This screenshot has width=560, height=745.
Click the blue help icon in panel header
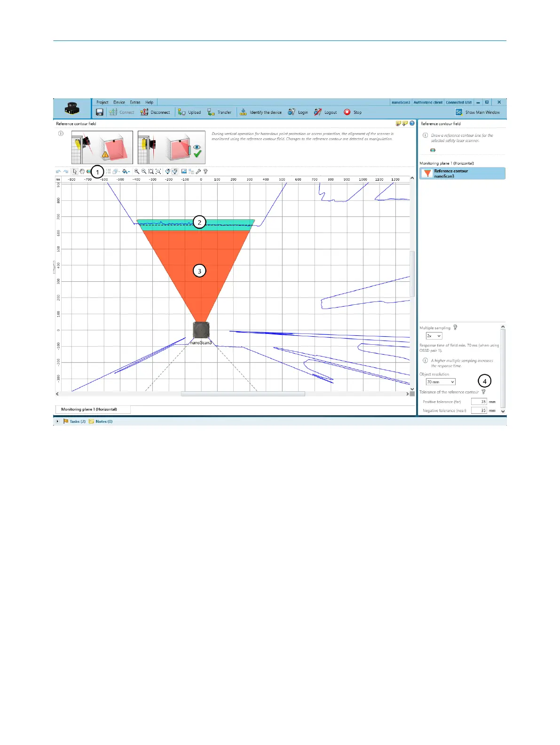[x=412, y=123]
